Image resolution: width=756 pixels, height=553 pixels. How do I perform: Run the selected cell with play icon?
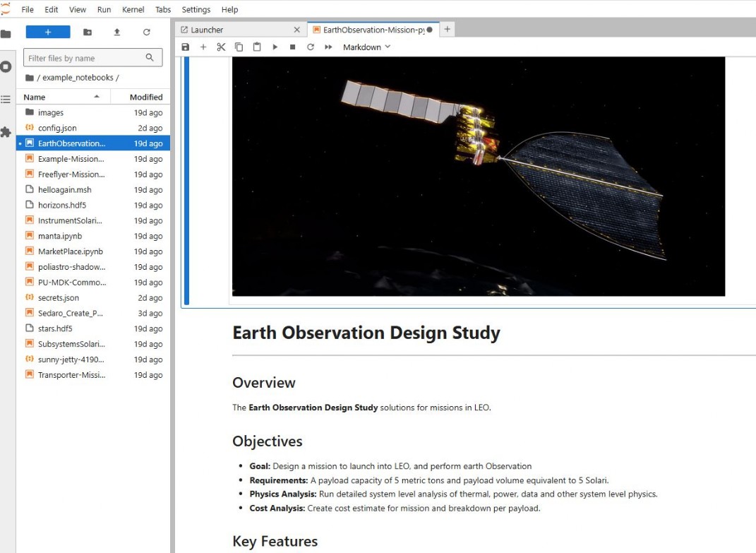[x=275, y=47]
